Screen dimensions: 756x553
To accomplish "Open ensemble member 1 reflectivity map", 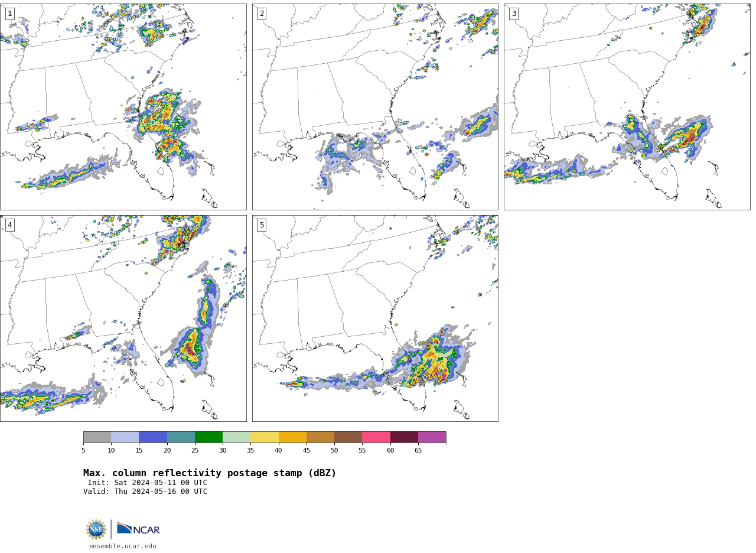I will [123, 107].
